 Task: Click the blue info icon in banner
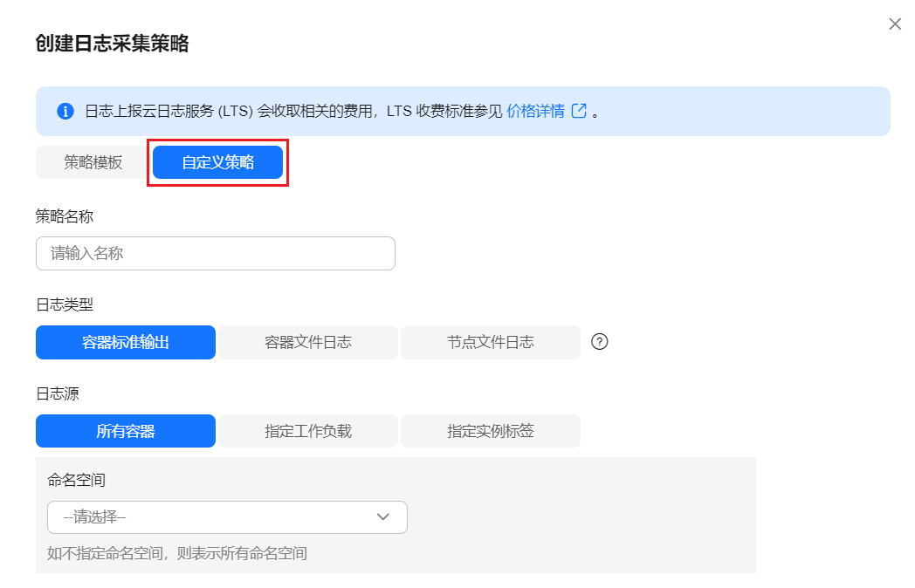[x=65, y=111]
